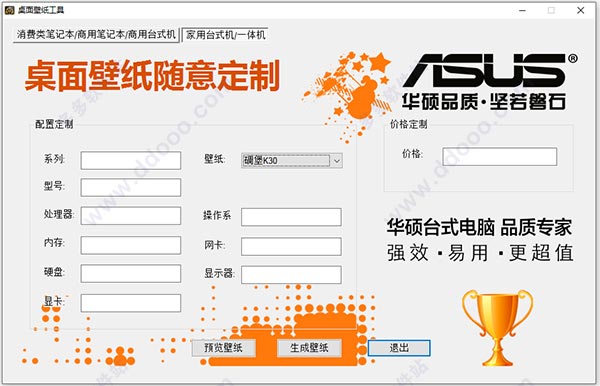Click the app icon in title bar
The width and height of the screenshot is (600, 386).
pos(9,10)
